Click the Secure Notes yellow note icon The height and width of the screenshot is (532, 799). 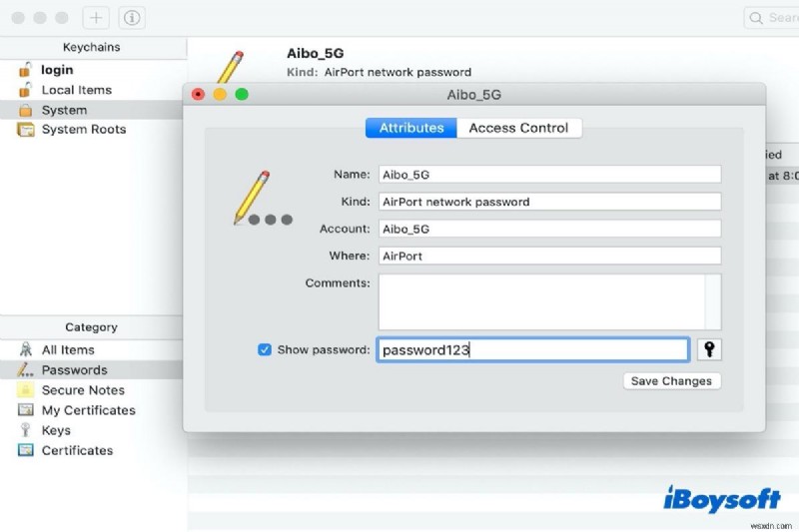(26, 390)
